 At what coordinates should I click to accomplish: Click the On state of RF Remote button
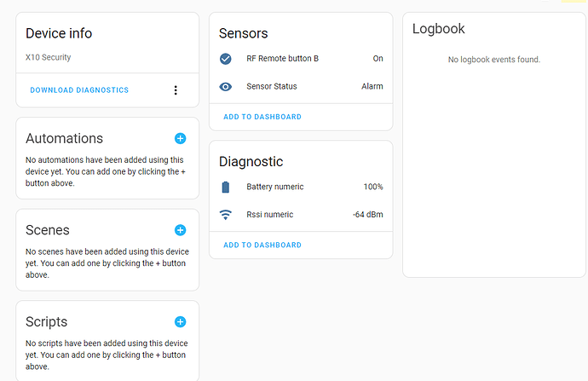point(378,59)
